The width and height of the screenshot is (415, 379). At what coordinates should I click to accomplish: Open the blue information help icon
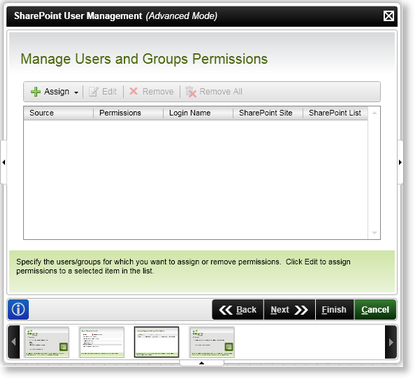click(x=18, y=310)
